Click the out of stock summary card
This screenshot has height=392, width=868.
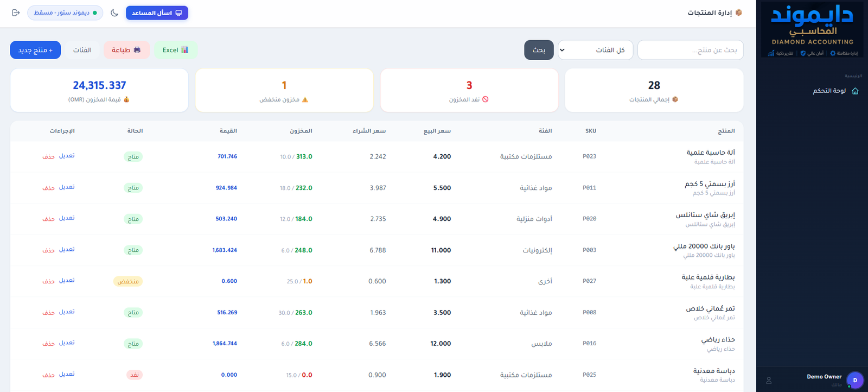pyautogui.click(x=469, y=90)
